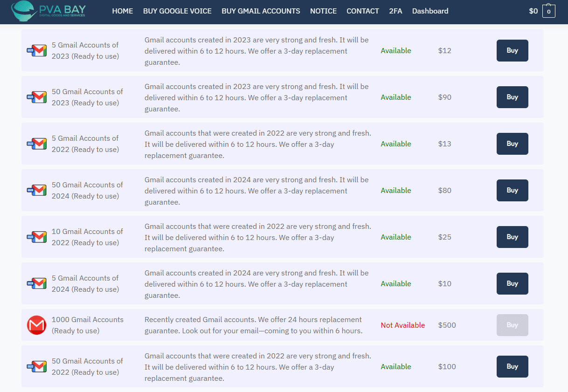Open the BUY GOOGLE VOICE page
Viewport: 568px width, 392px height.
pyautogui.click(x=177, y=11)
